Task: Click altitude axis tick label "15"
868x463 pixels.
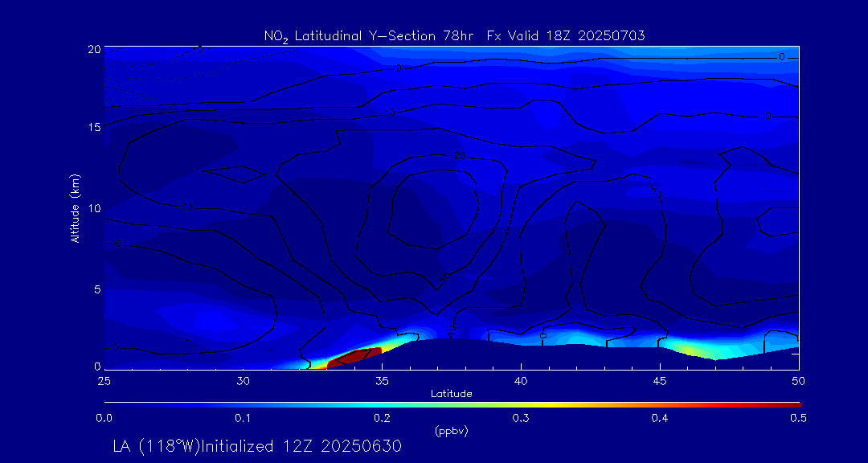Action: [x=95, y=127]
